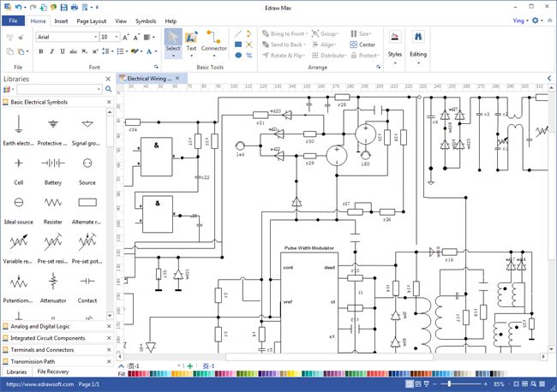557x392 pixels.
Task: Open the Ying account menu
Action: (x=520, y=21)
